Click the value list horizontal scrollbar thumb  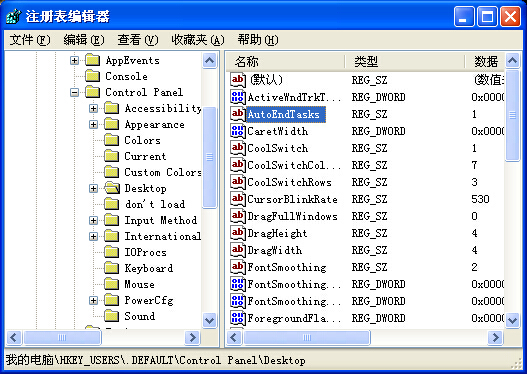pyautogui.click(x=307, y=337)
